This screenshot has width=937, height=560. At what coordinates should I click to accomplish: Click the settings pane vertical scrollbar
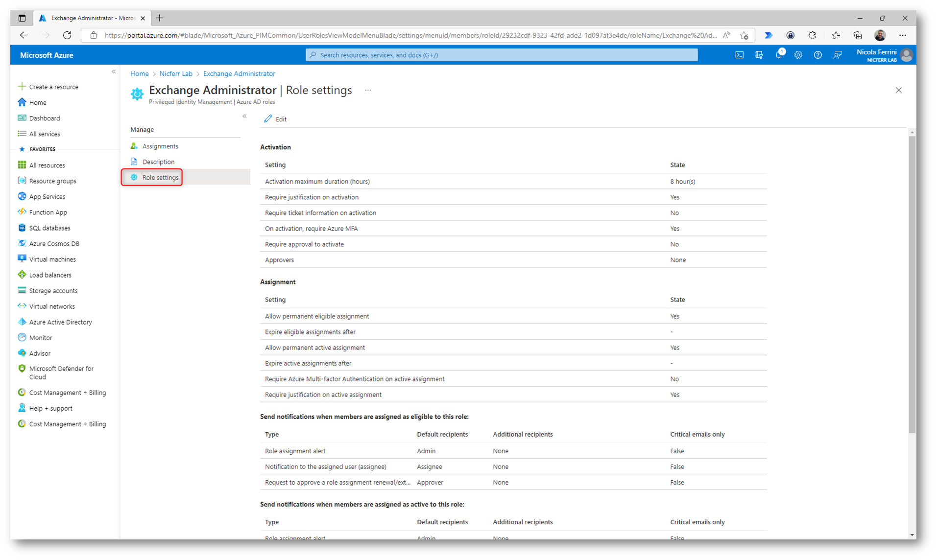[x=912, y=284]
